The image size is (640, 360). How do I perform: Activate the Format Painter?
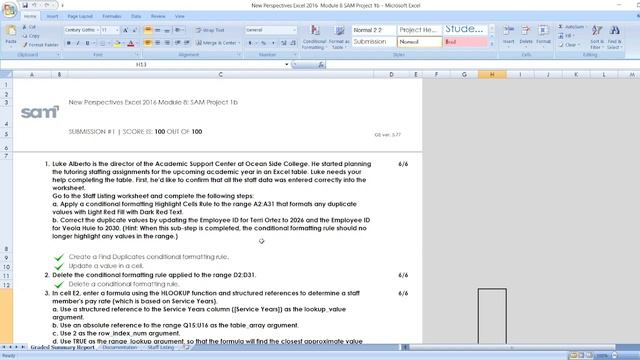pyautogui.click(x=40, y=45)
